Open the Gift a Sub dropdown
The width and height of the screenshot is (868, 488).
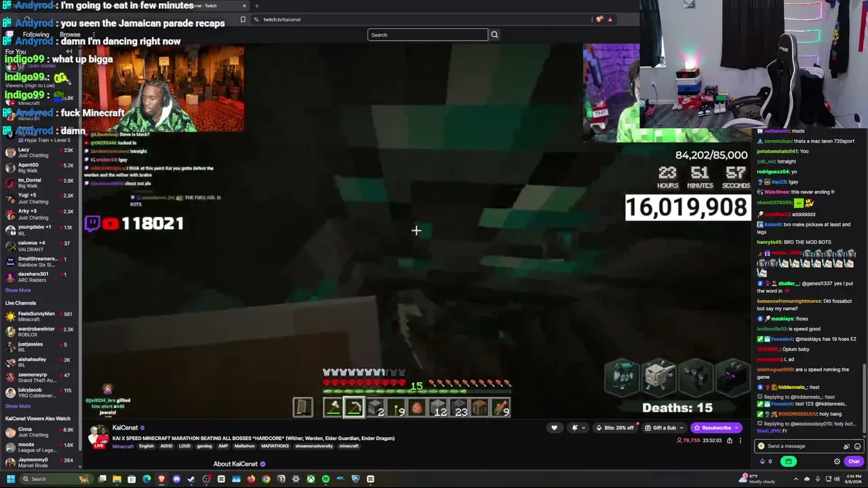pos(664,428)
